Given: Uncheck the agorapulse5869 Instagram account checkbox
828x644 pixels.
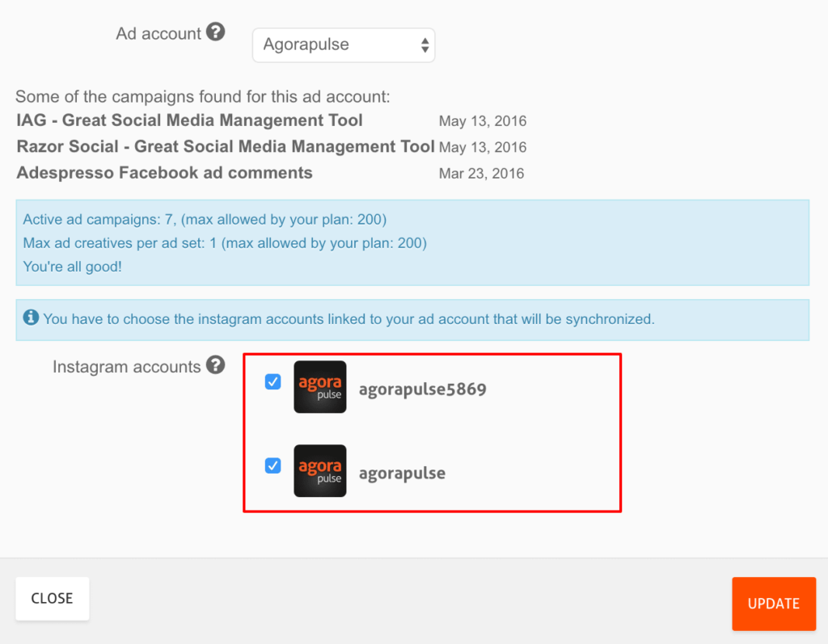Looking at the screenshot, I should pyautogui.click(x=272, y=381).
